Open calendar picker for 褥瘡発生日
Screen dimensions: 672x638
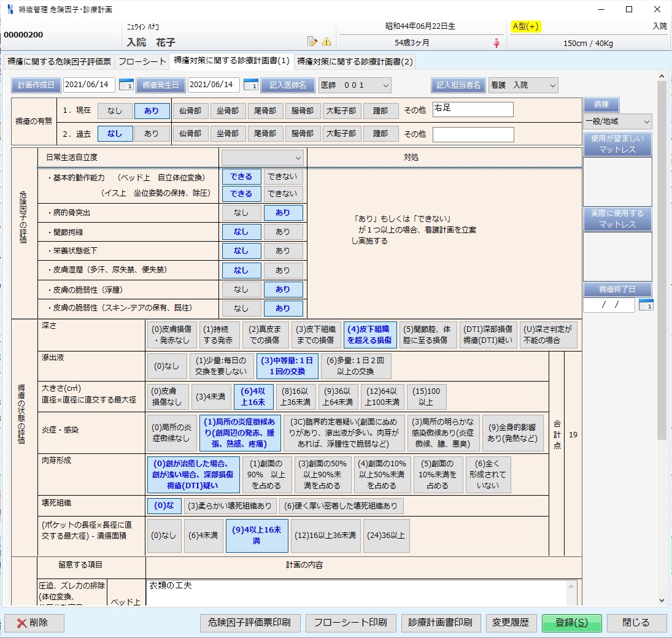click(250, 85)
